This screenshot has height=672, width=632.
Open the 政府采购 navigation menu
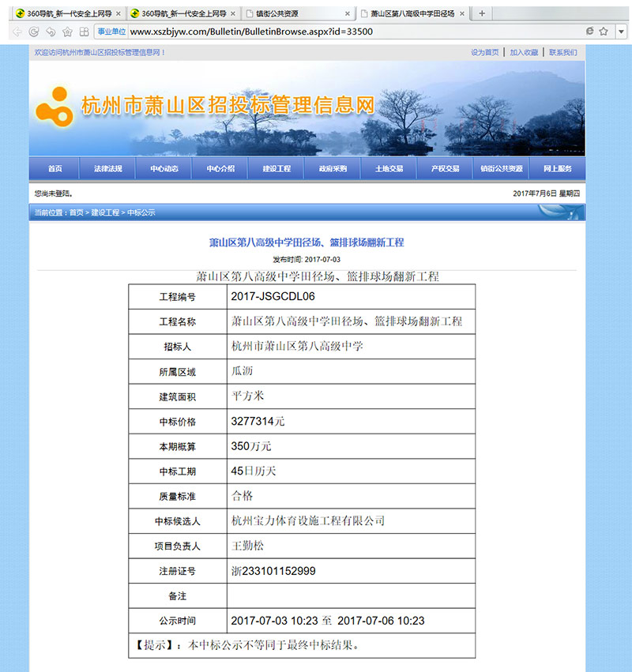[333, 168]
